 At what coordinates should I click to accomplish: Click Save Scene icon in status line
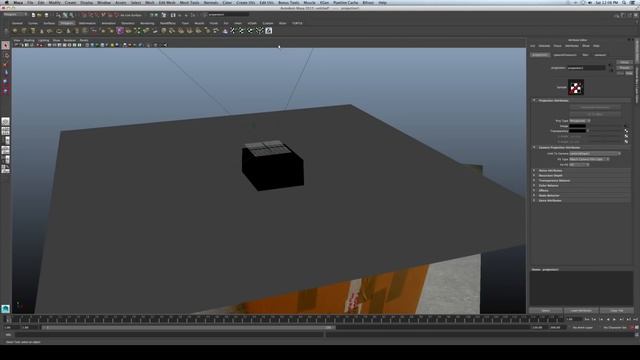(x=46, y=15)
